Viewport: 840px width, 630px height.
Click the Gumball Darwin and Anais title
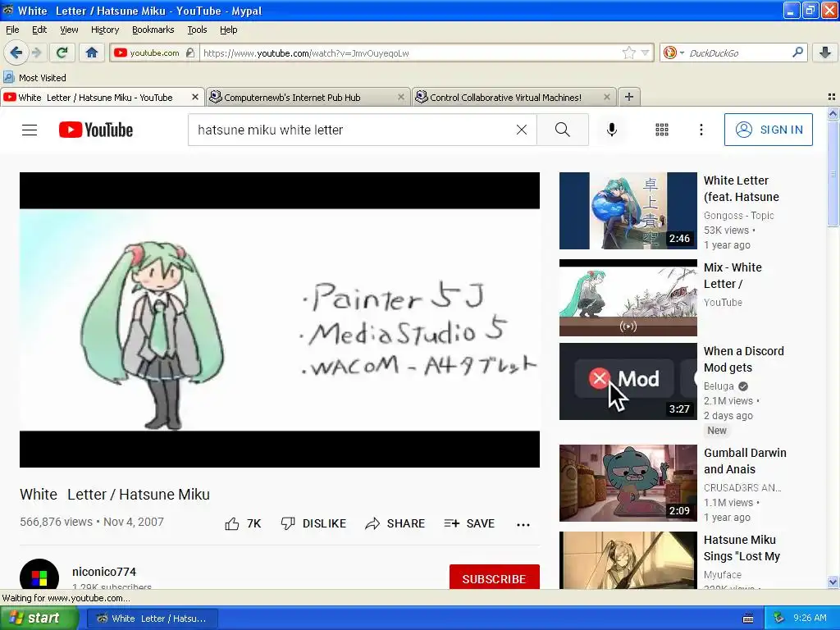tap(745, 461)
